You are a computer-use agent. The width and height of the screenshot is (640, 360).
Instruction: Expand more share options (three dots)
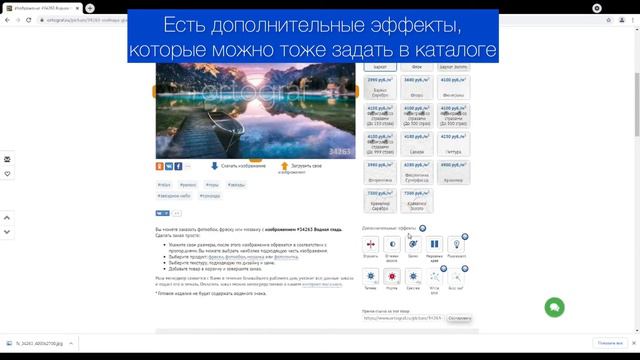click(188, 166)
